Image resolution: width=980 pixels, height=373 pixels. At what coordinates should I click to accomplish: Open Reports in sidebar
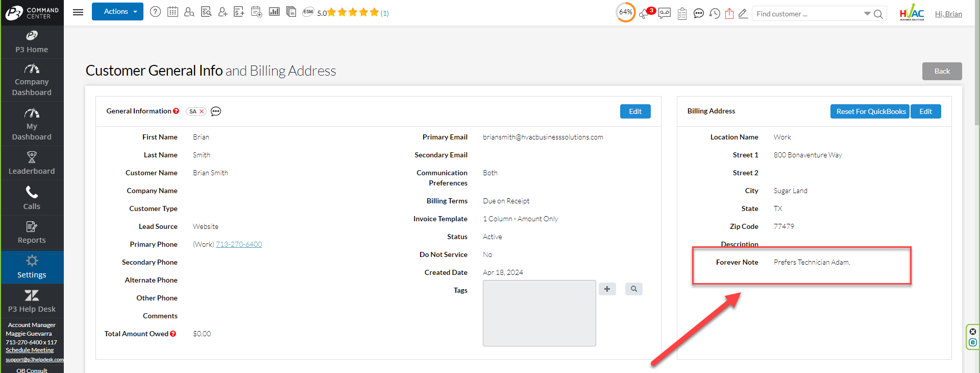32,233
